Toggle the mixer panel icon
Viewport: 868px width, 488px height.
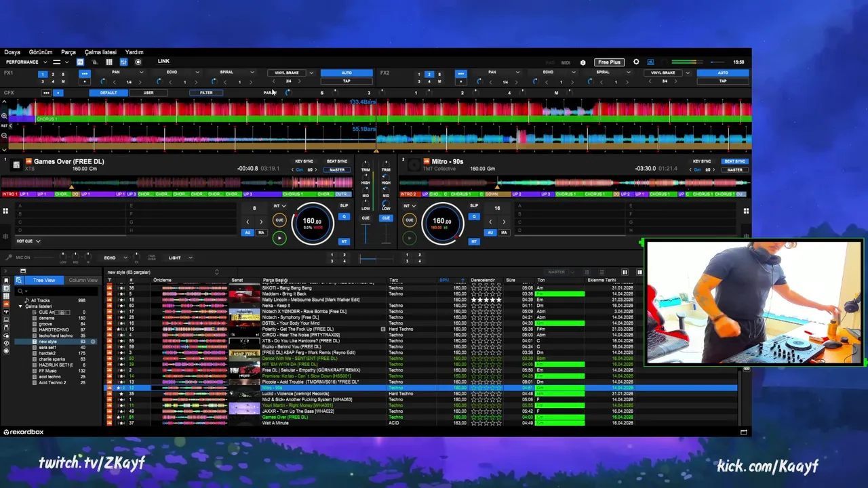pos(123,62)
